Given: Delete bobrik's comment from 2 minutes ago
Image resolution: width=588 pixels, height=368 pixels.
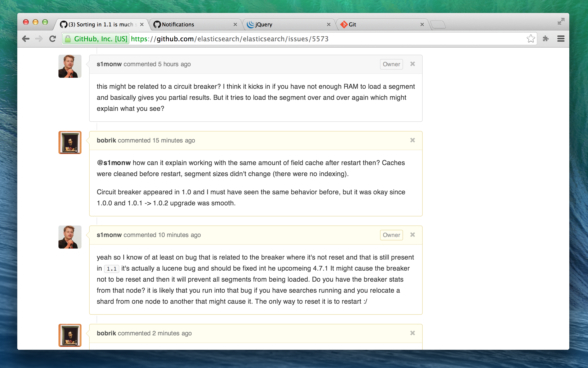Looking at the screenshot, I should point(413,333).
